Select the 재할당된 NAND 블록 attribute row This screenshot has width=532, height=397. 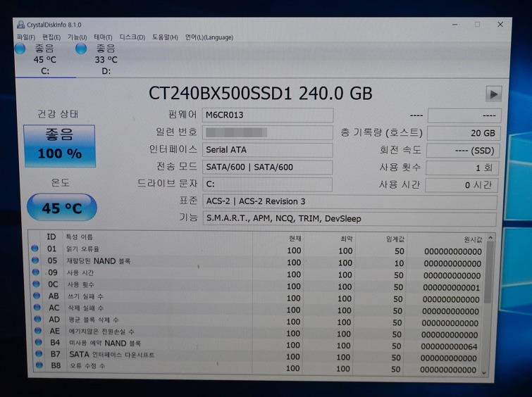point(257,262)
